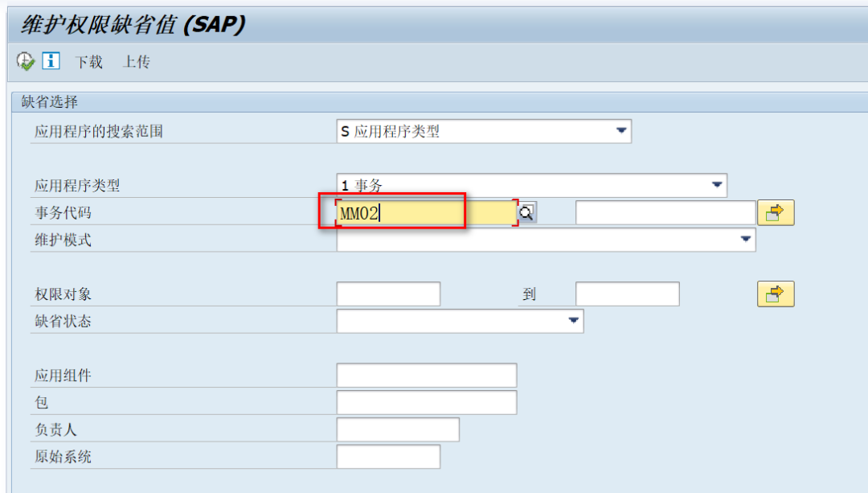
Task: Click the 权限对象 到 upper input field
Action: [627, 294]
